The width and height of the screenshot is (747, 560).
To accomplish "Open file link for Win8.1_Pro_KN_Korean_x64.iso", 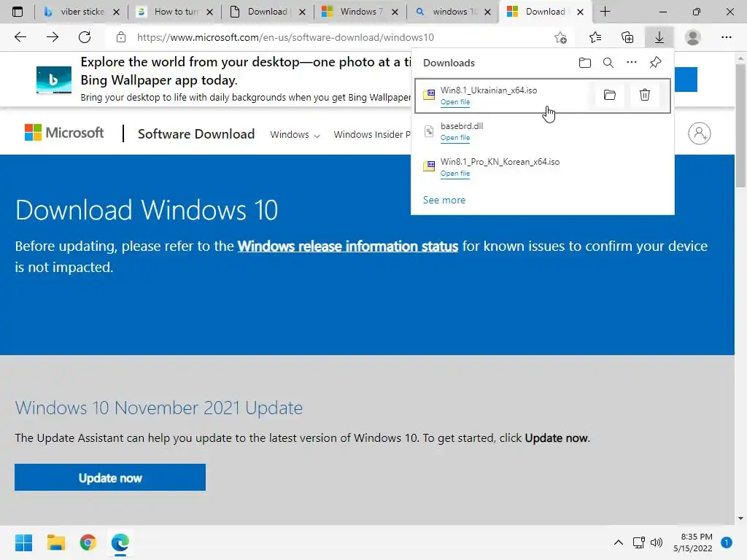I will (x=455, y=174).
